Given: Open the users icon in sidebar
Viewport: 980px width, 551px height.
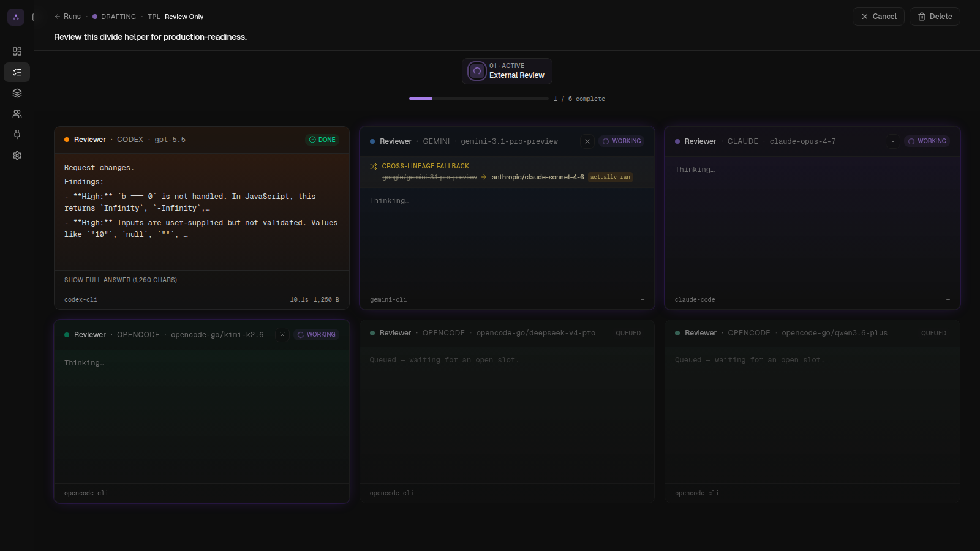Looking at the screenshot, I should (17, 114).
